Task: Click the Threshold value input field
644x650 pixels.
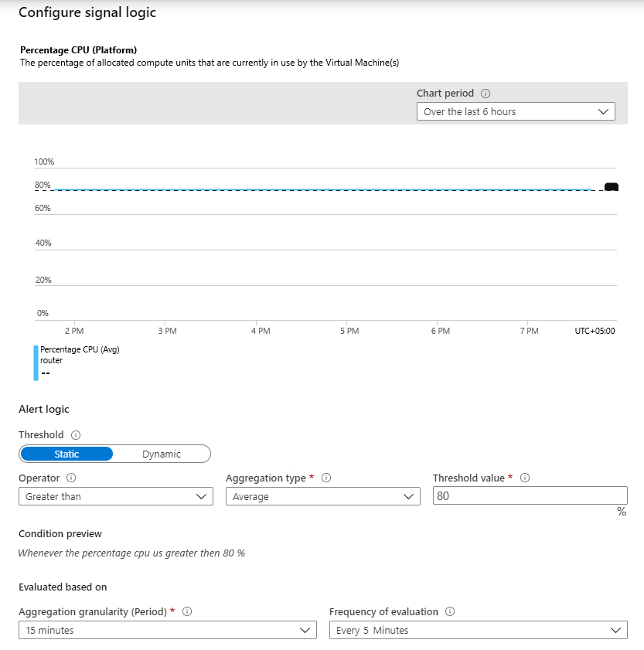Action: click(530, 495)
